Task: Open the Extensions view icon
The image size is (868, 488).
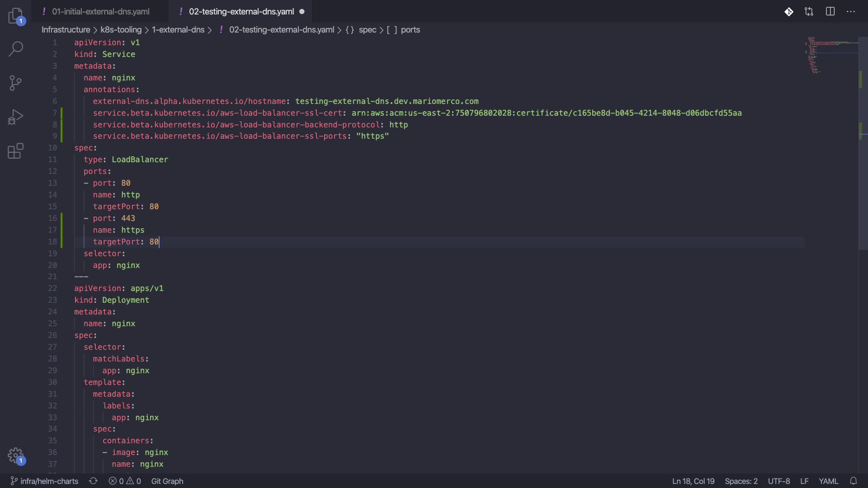Action: (x=16, y=151)
